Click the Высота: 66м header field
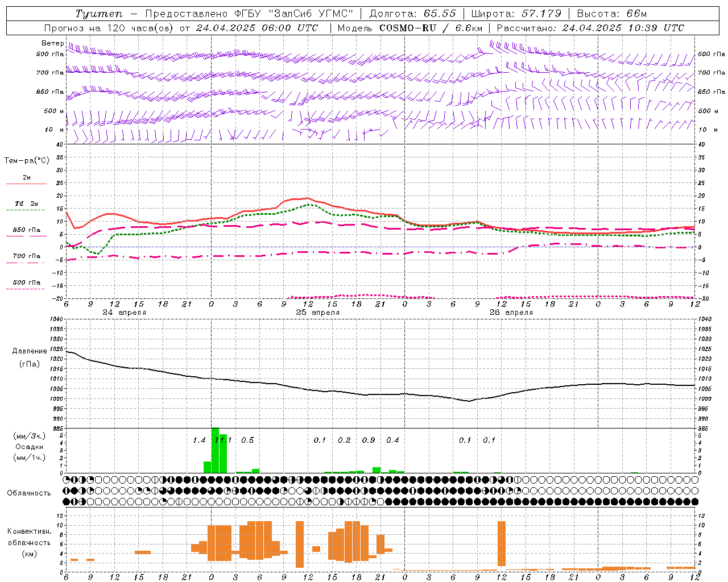Viewport: 728px width, 582px height. [x=611, y=14]
